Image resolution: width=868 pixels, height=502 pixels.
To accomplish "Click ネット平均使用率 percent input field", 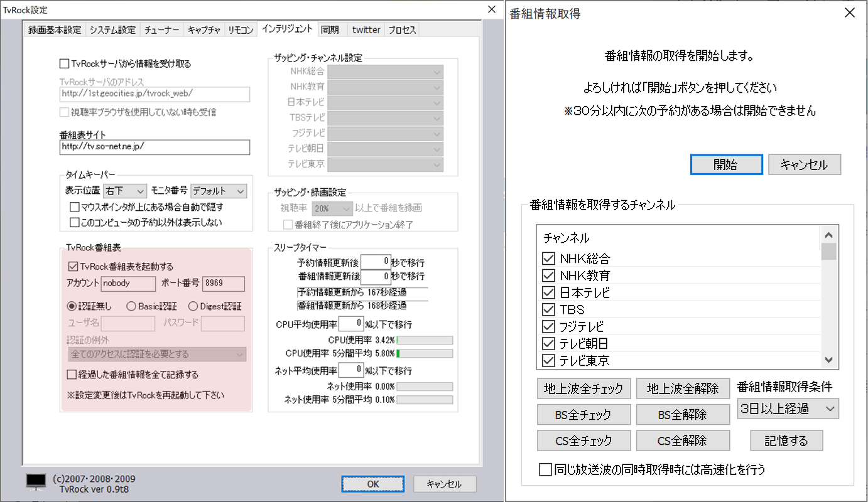I will click(x=351, y=370).
